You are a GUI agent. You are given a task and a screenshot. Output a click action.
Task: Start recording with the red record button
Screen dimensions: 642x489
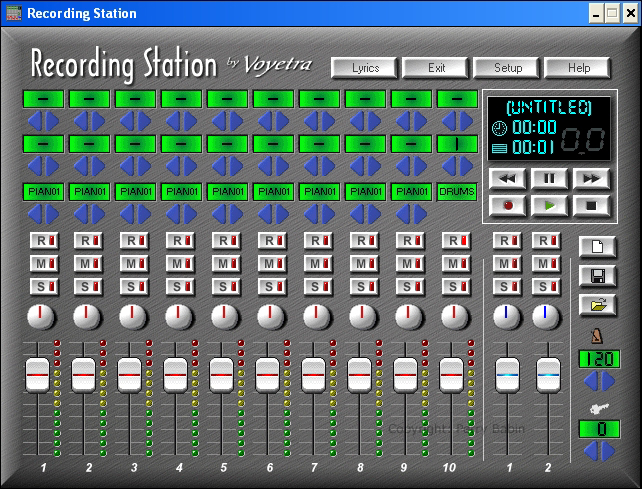click(507, 206)
